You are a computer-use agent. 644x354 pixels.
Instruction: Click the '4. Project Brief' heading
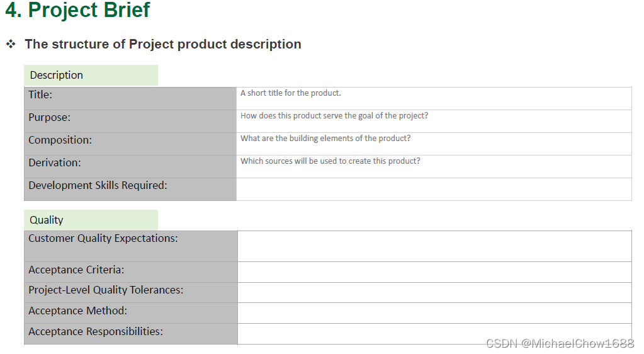(x=78, y=11)
